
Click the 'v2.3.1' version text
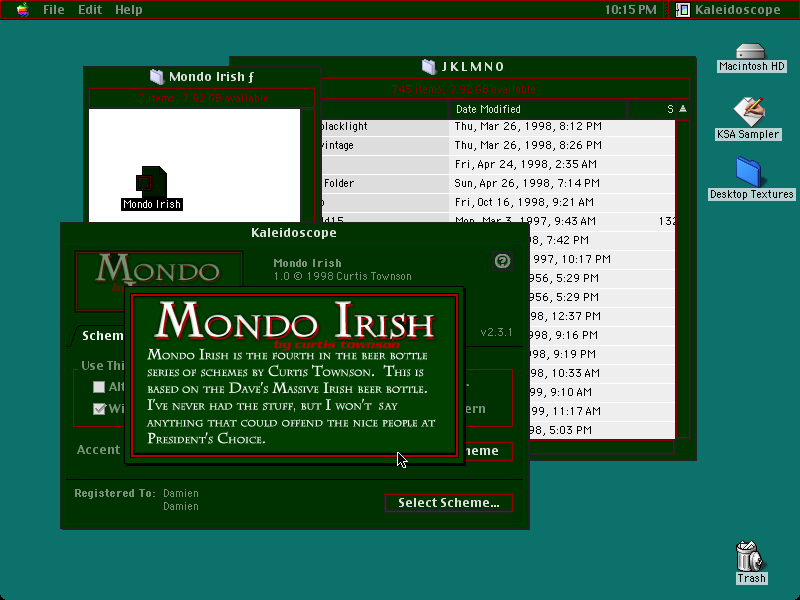click(x=496, y=332)
